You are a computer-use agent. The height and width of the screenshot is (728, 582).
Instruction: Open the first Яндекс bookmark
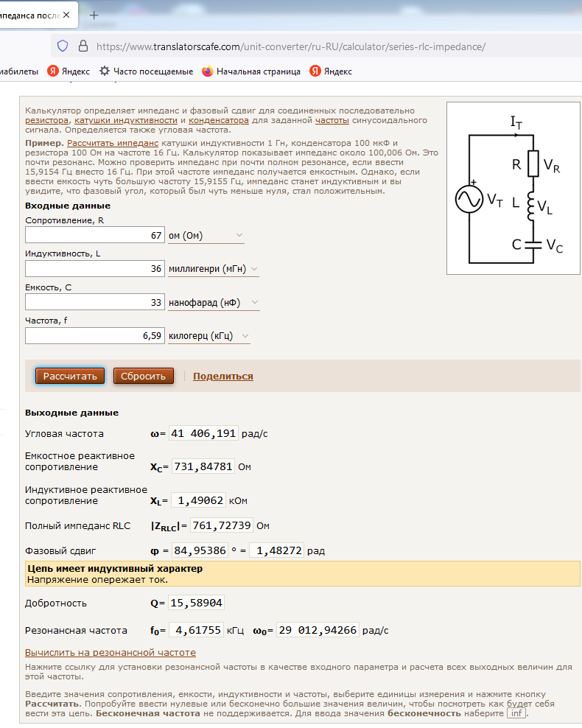(x=69, y=71)
